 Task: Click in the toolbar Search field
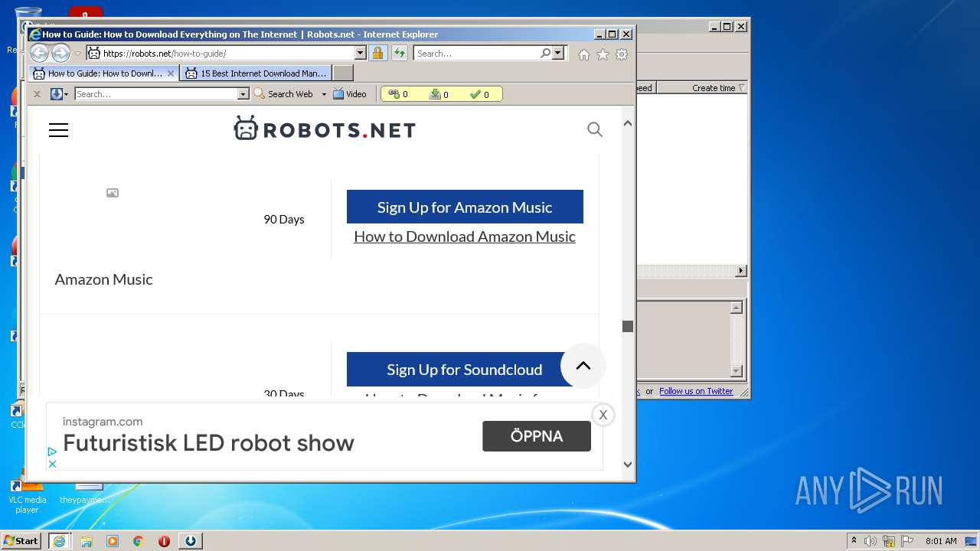(x=156, y=94)
